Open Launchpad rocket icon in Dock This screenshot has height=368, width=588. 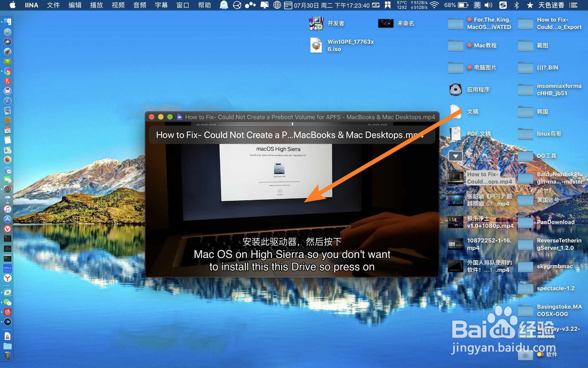point(8,51)
